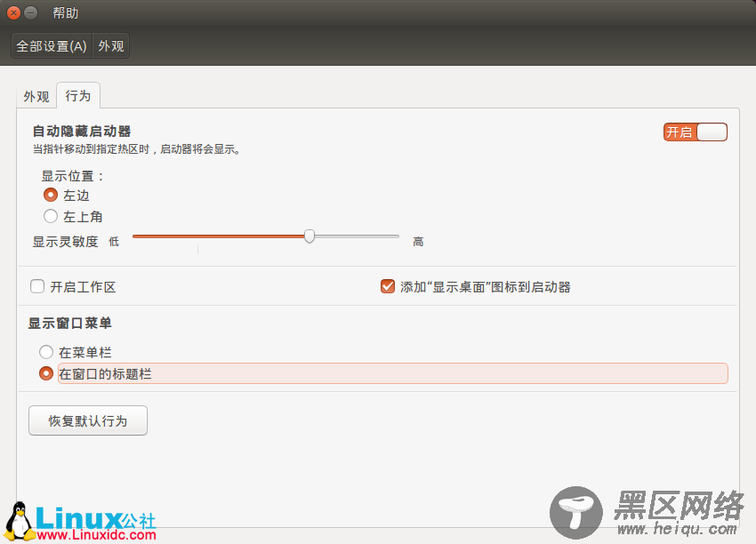
Task: Uncheck 添加"显示桌面"图标到启动器 checkbox
Action: pos(388,286)
